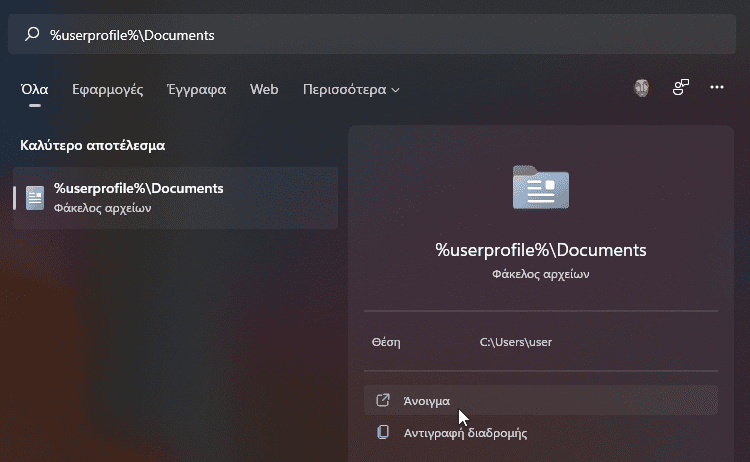750x462 pixels.
Task: Expand the Περισσότερα dropdown
Action: click(351, 89)
